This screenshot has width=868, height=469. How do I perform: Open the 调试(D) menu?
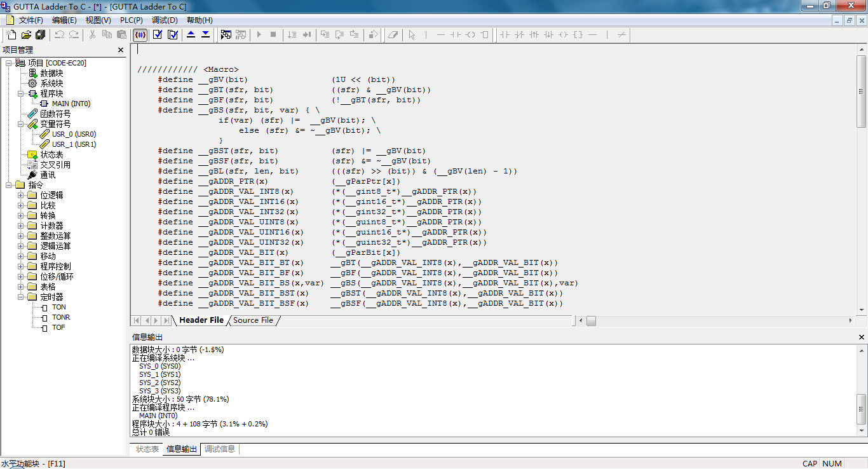point(165,20)
